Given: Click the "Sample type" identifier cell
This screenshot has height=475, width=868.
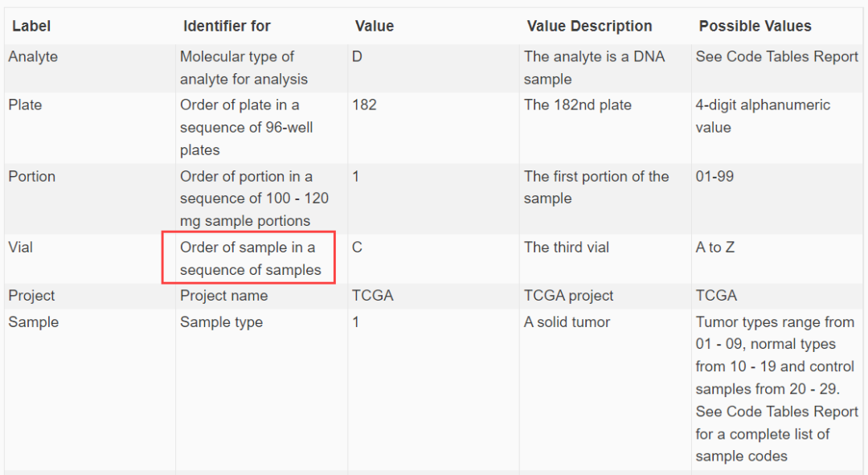Looking at the screenshot, I should pyautogui.click(x=221, y=322).
